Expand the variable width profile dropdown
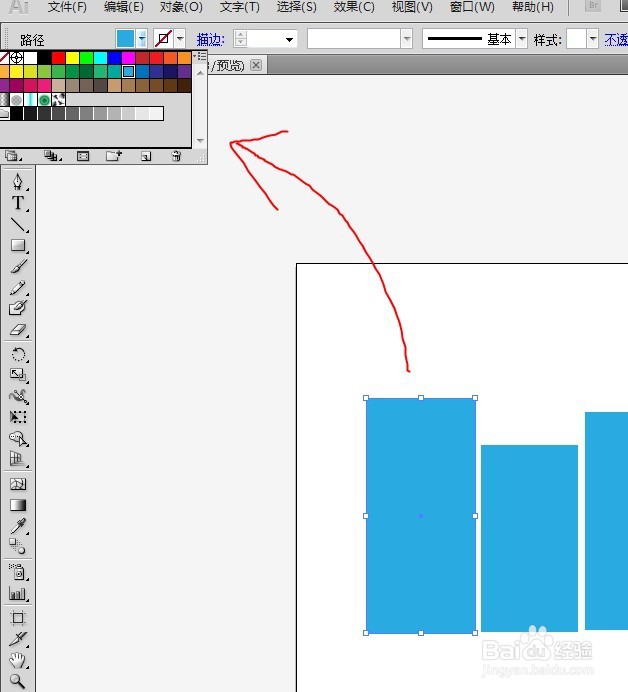628x692 pixels. tap(406, 39)
